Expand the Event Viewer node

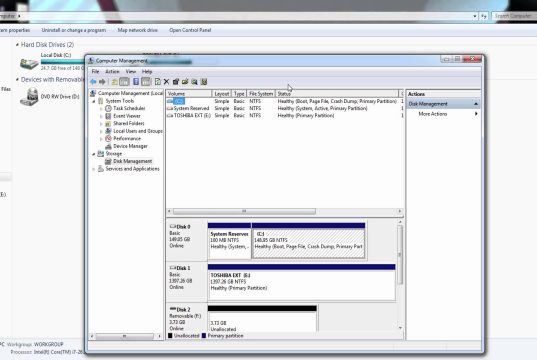click(101, 116)
